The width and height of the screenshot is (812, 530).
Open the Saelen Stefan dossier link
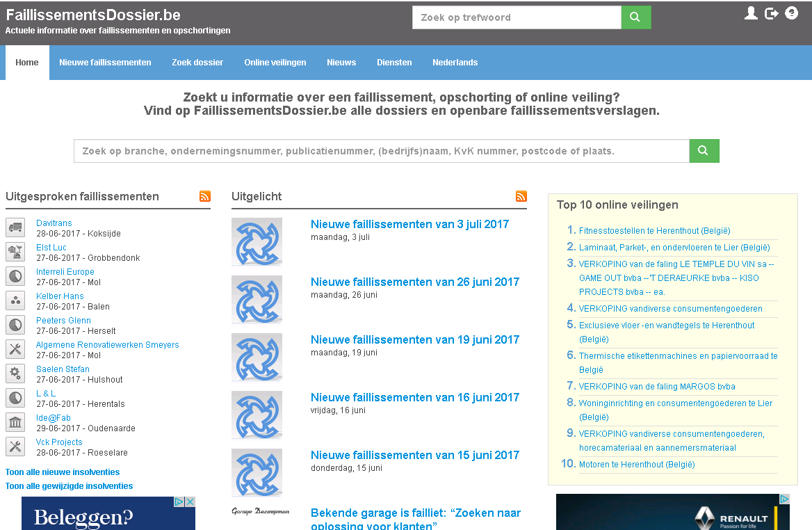click(x=63, y=369)
